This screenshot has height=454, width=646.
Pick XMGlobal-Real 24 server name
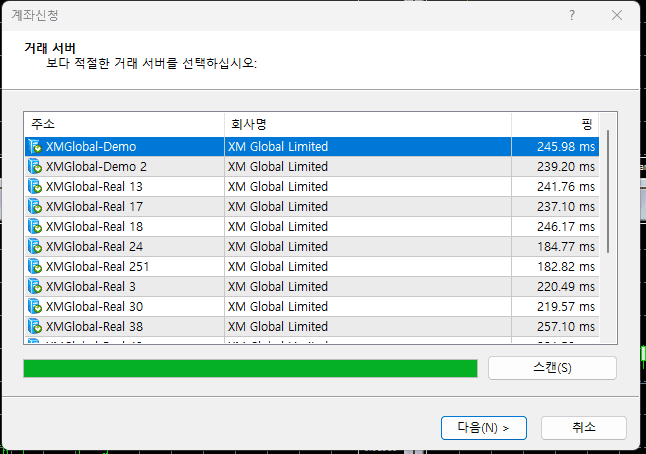click(x=94, y=246)
